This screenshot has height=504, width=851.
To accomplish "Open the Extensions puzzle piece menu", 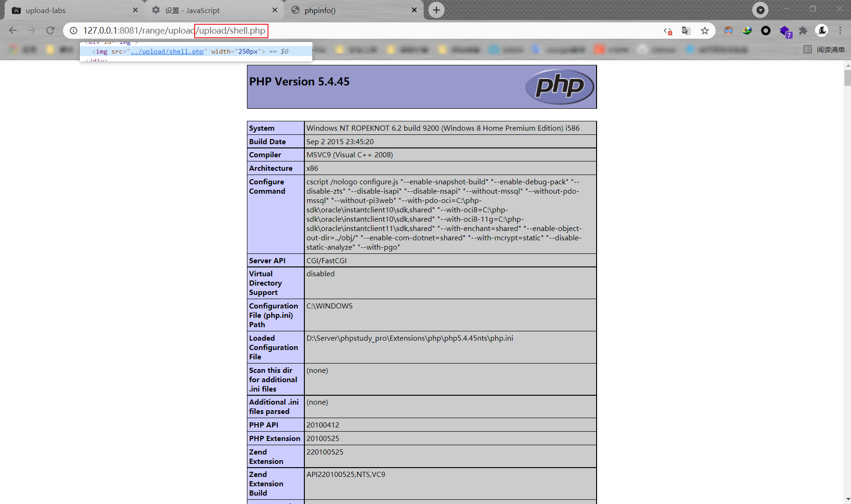I will (x=803, y=31).
